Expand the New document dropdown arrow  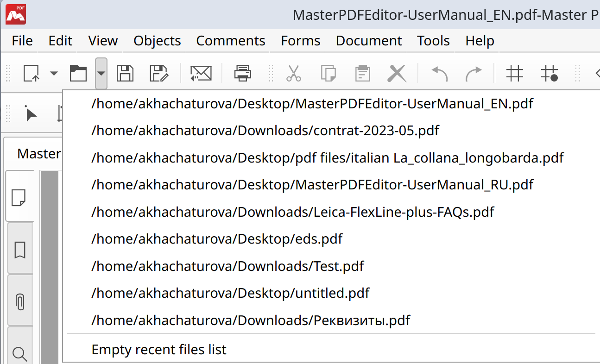[x=54, y=73]
